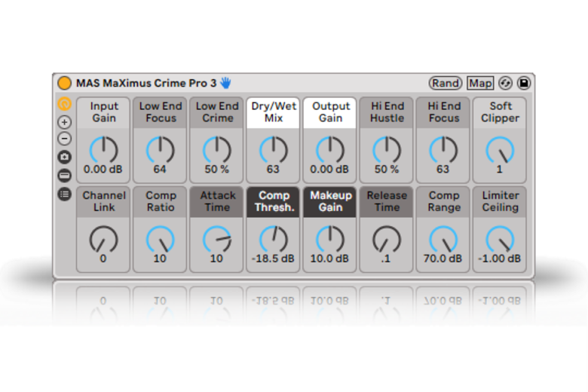Click the Release Time knob
The image size is (588, 392).
click(387, 239)
